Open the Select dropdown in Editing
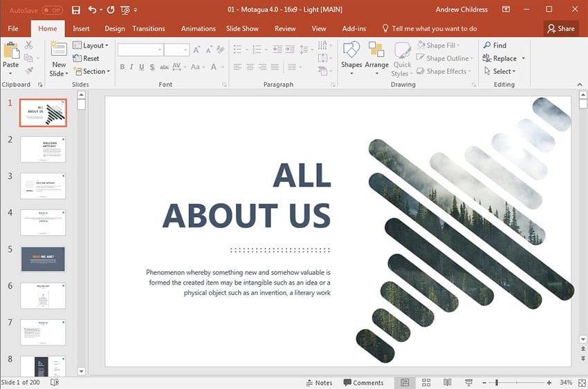Viewport: 588px width, 389px height. [x=500, y=71]
